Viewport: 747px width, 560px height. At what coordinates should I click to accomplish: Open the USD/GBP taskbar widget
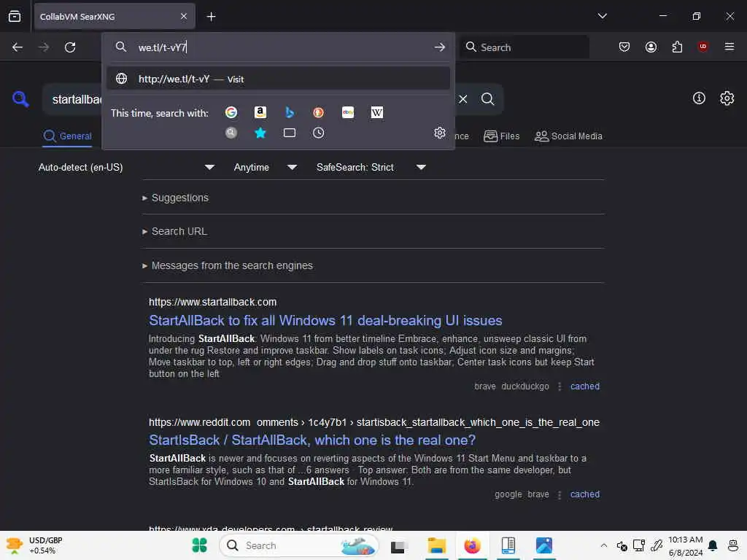pyautogui.click(x=34, y=545)
